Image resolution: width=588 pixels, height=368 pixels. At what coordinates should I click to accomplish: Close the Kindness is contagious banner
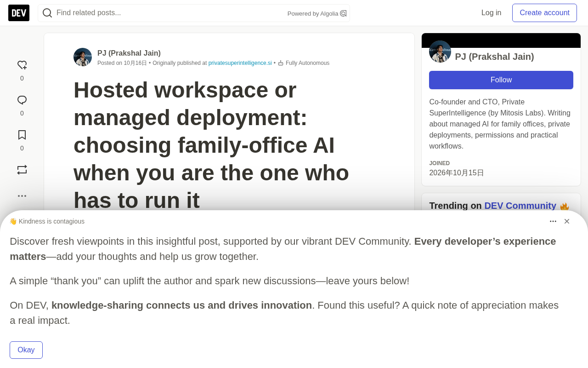(567, 221)
